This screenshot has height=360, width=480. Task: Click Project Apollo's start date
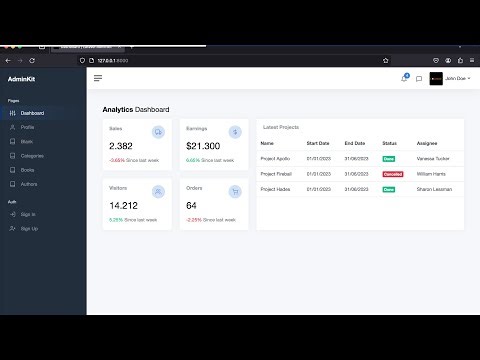click(319, 159)
